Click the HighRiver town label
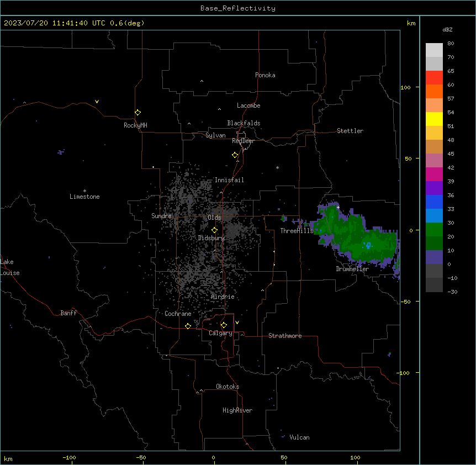476x465 pixels. (x=237, y=410)
